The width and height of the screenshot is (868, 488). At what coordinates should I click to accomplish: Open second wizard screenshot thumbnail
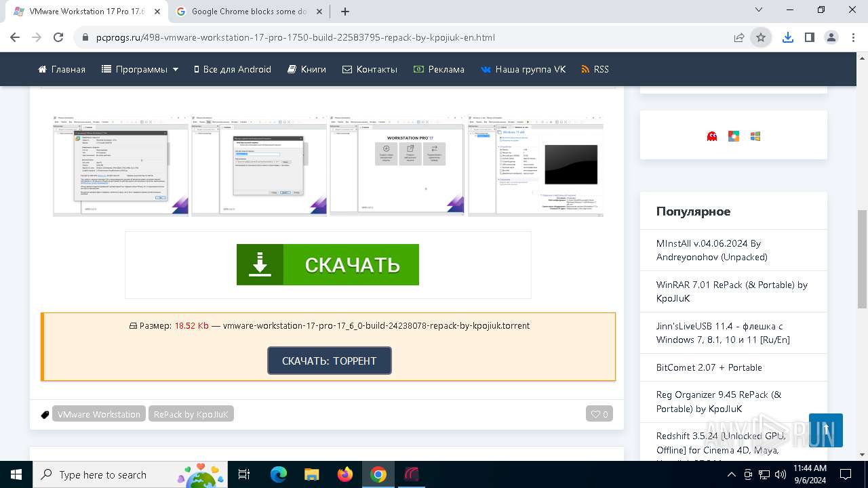259,166
